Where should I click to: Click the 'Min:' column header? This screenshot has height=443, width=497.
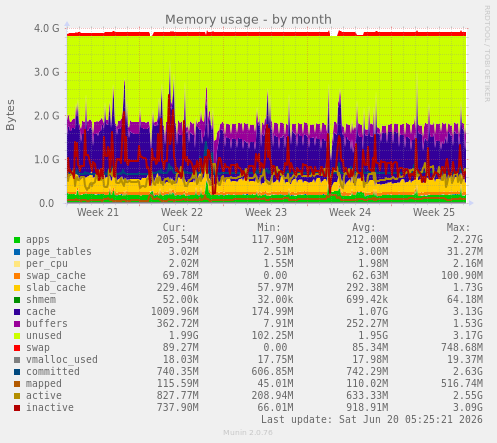click(269, 228)
